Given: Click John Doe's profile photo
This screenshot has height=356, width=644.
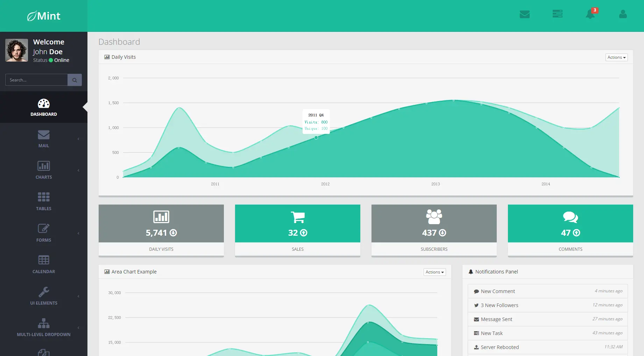Looking at the screenshot, I should coord(16,50).
